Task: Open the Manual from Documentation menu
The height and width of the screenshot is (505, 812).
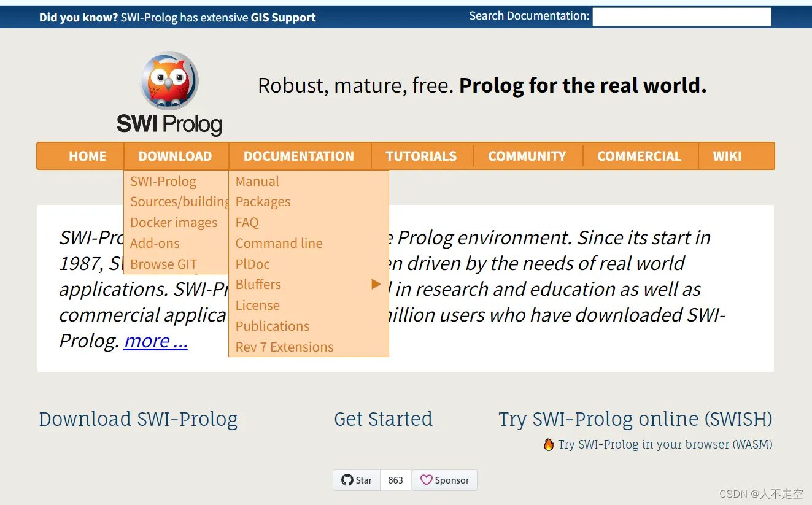Action: coord(257,181)
